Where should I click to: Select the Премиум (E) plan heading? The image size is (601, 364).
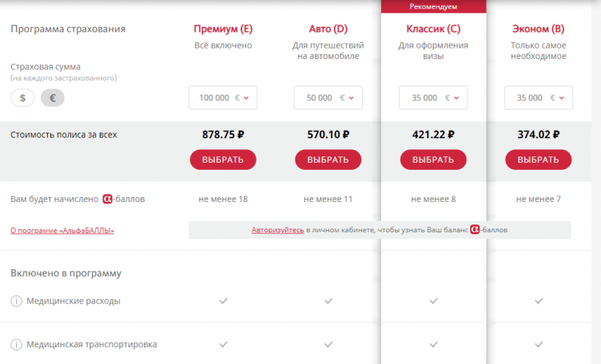pyautogui.click(x=223, y=30)
